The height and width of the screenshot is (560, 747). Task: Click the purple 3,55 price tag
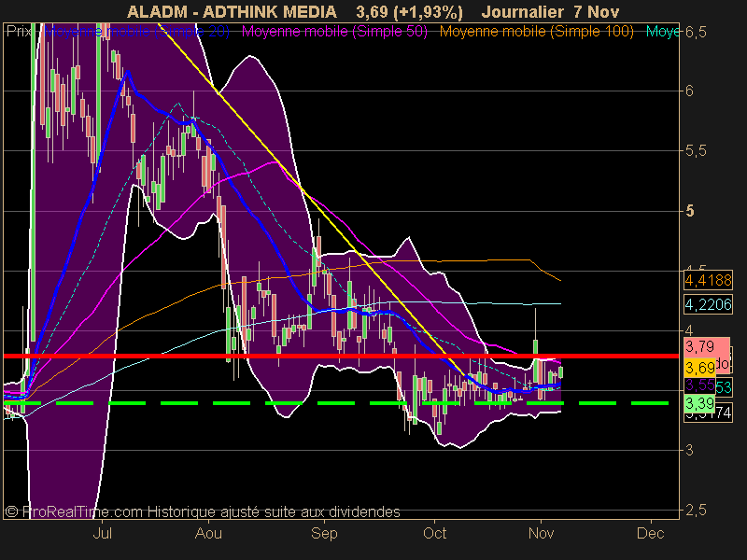(x=699, y=385)
